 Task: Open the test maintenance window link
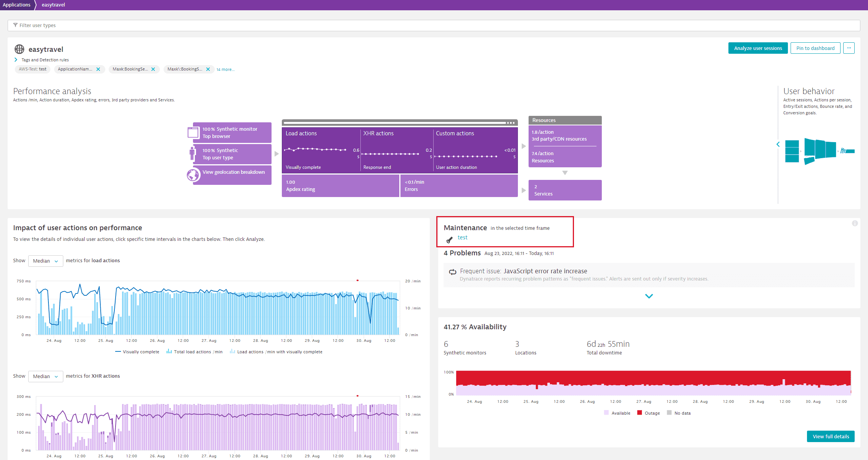pyautogui.click(x=462, y=237)
